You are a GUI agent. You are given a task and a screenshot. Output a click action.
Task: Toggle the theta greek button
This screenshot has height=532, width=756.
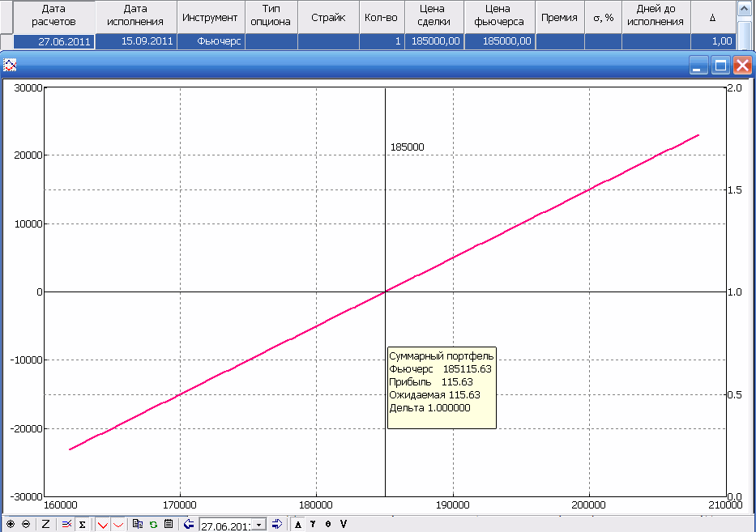click(x=328, y=524)
